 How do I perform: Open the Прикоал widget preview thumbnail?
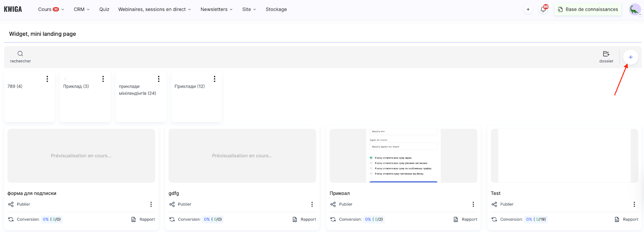coord(403,156)
